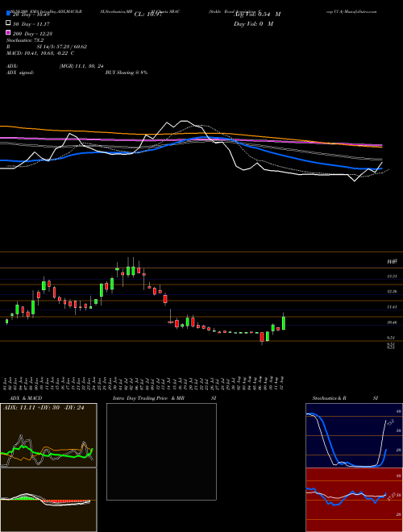Screen dimensions: 403x532
Task: Click the 'Avg Vol: 0.54 M' label
Action: pyautogui.click(x=257, y=15)
